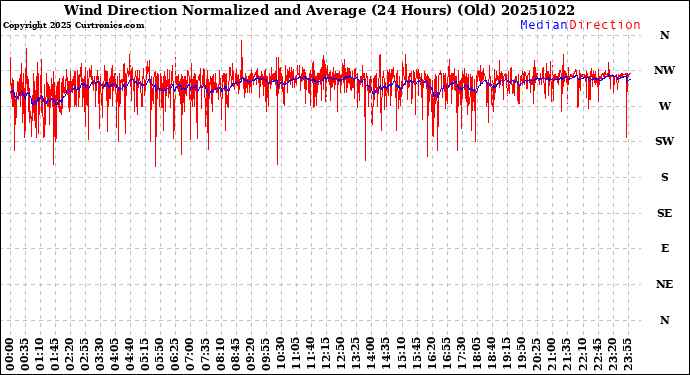Click the 14:35 time label

click(385, 354)
